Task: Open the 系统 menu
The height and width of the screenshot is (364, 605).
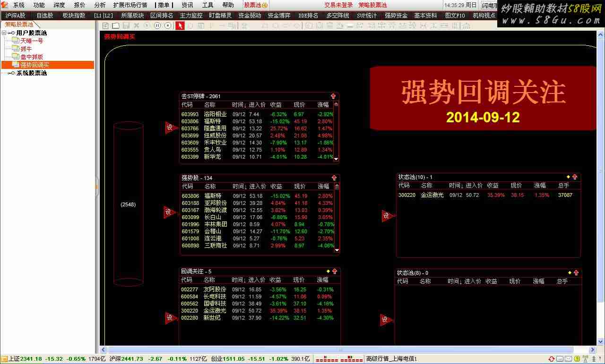Action: (x=19, y=5)
